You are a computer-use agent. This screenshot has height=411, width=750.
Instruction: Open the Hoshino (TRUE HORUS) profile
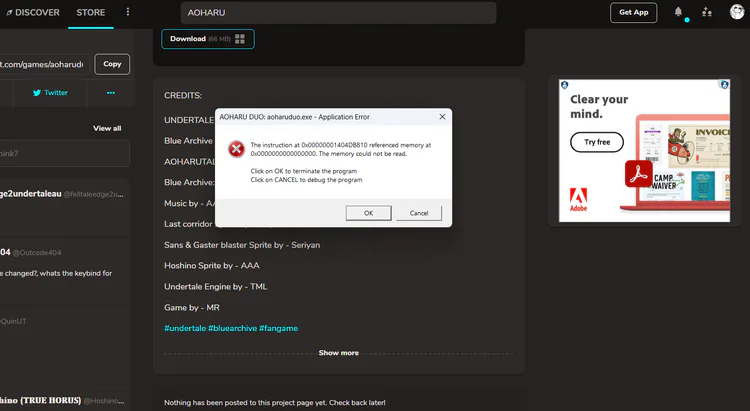[40, 400]
